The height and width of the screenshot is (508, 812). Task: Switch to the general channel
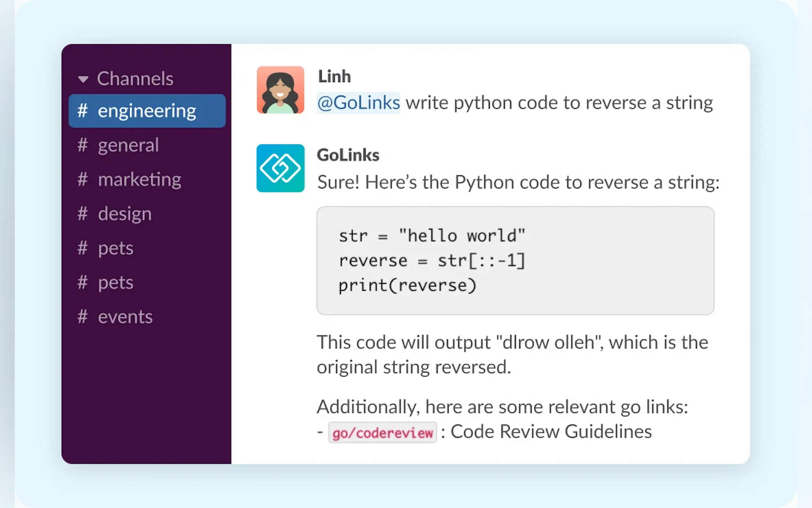(x=128, y=145)
